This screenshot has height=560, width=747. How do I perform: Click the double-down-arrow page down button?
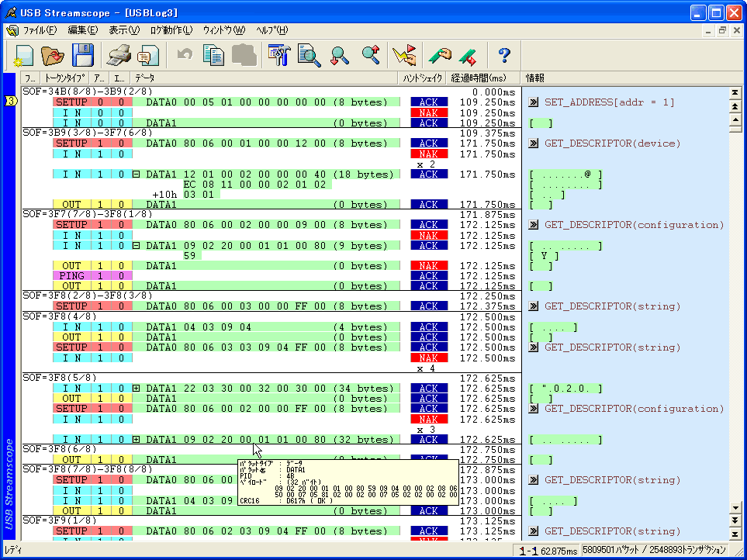[x=735, y=520]
